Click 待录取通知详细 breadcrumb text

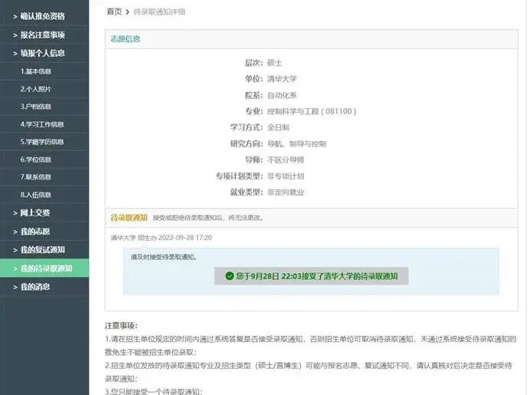point(159,12)
